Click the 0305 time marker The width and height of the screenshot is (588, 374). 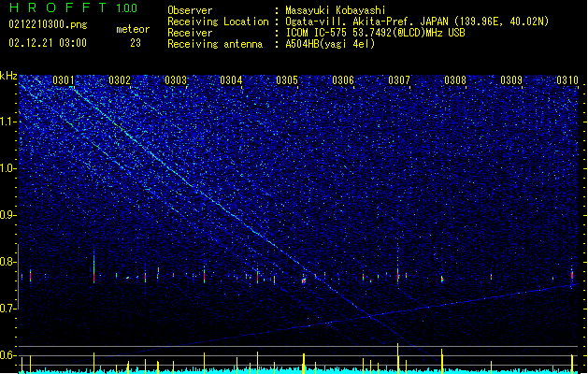[287, 80]
